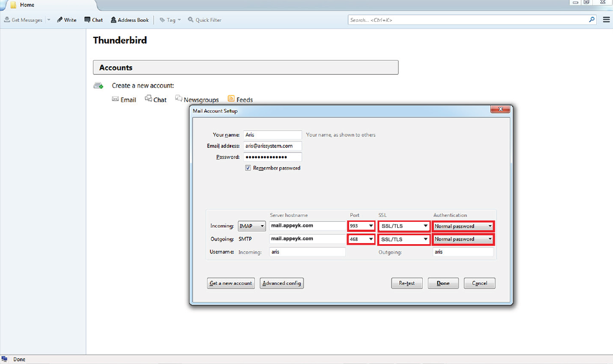
Task: Open the Address Book
Action: [130, 20]
